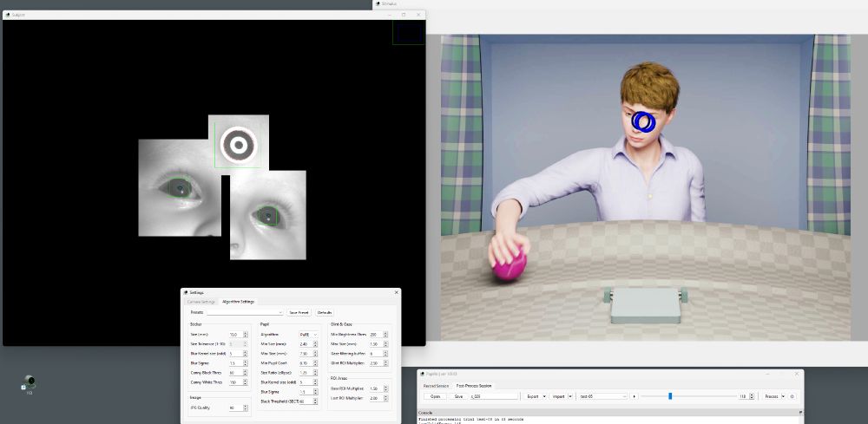The image size is (868, 424).
Task: Close the Settings dialog
Action: [x=397, y=292]
